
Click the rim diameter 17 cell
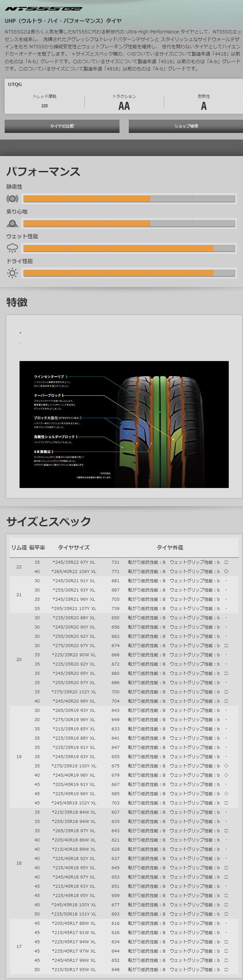(x=19, y=947)
